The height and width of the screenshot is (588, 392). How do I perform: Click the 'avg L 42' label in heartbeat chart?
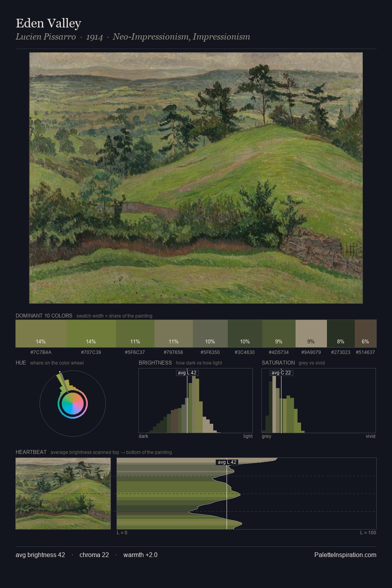point(227,462)
